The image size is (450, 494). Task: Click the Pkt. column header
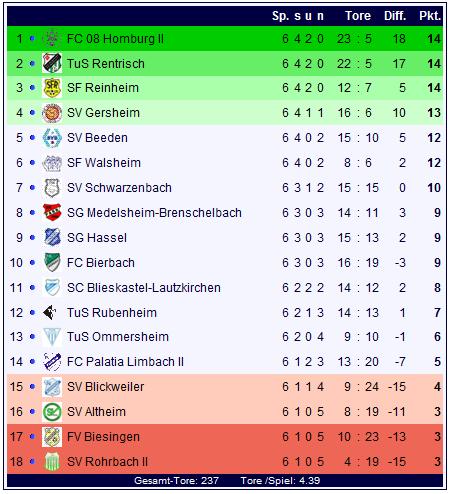point(430,16)
